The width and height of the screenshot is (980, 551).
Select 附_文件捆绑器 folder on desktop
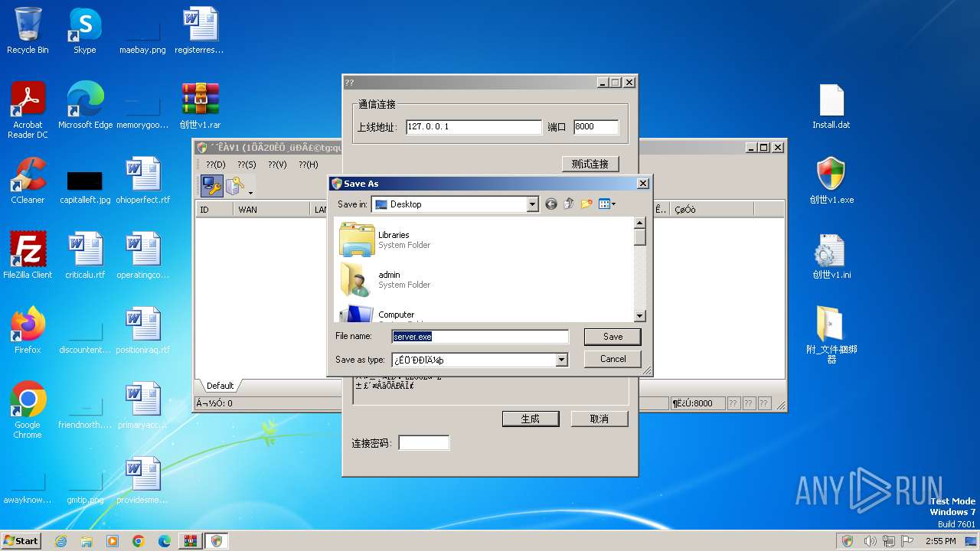(x=831, y=335)
